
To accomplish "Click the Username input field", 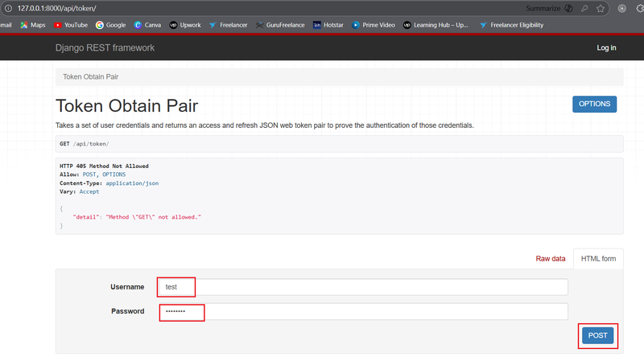I will click(362, 287).
